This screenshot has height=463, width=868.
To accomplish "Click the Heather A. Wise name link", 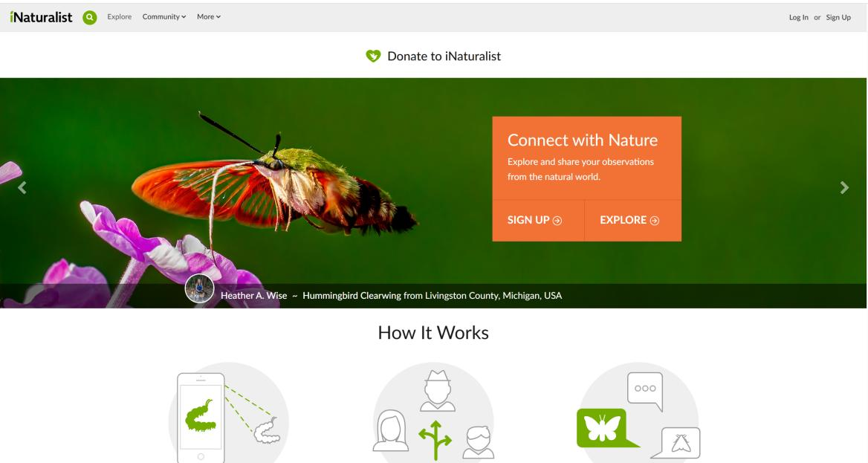I will [x=253, y=296].
